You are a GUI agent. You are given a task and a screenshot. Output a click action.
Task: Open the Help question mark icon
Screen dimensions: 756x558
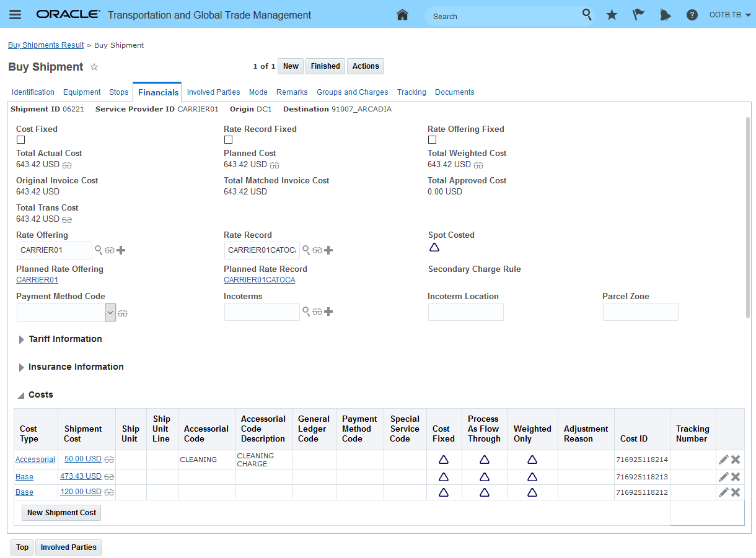692,15
